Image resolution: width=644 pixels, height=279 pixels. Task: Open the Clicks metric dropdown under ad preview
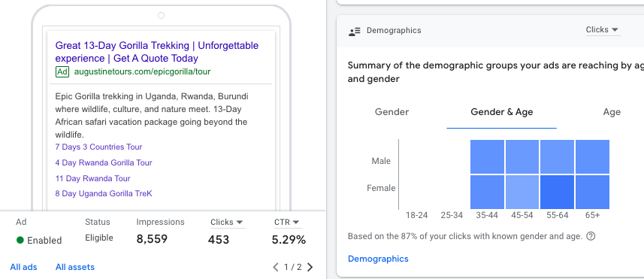click(x=228, y=223)
